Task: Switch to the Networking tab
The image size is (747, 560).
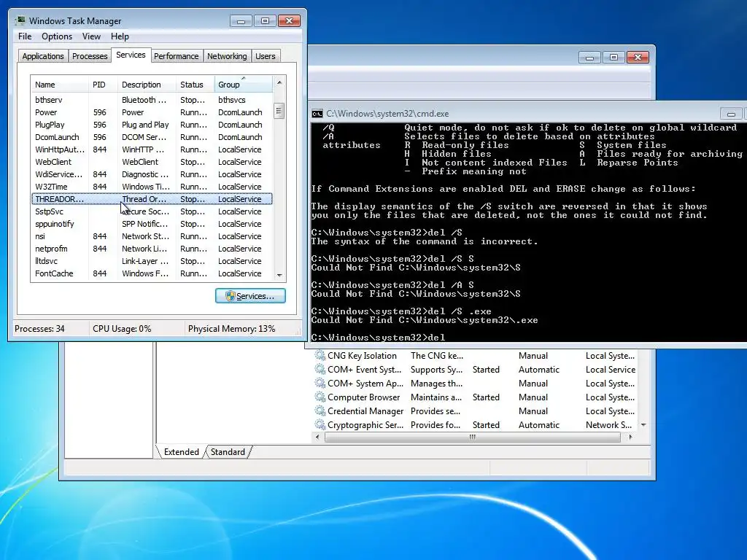Action: (x=227, y=56)
